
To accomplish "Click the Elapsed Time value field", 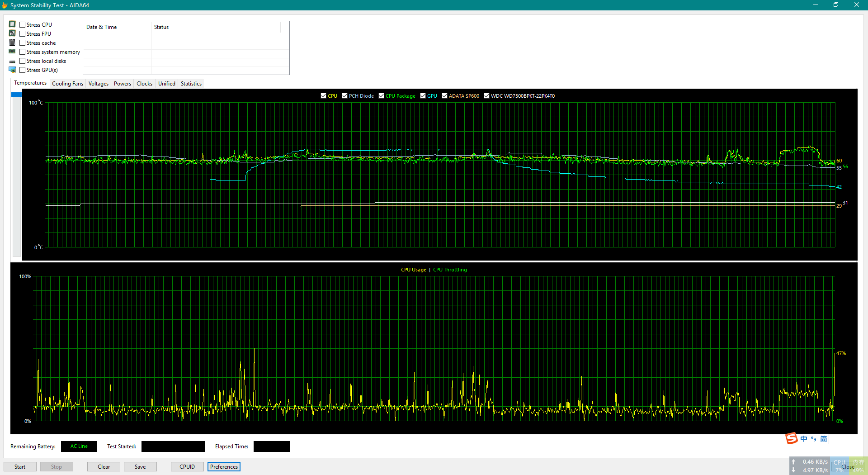I will (272, 446).
